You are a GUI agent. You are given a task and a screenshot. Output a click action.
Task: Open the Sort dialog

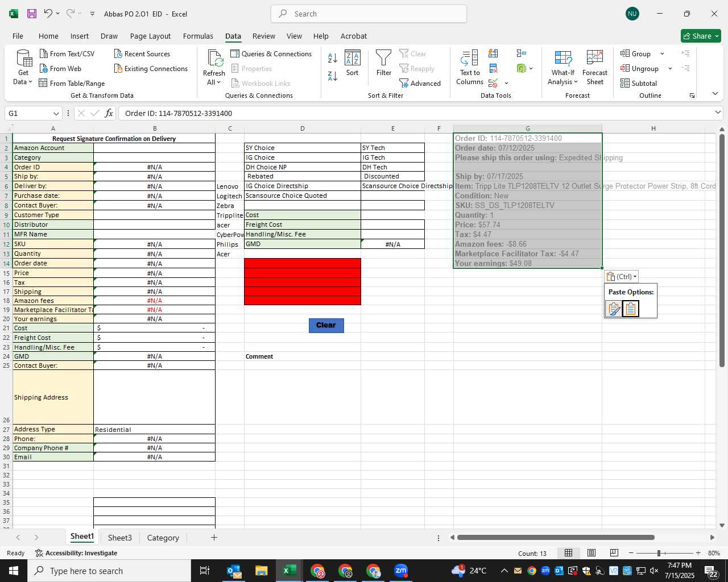(353, 63)
